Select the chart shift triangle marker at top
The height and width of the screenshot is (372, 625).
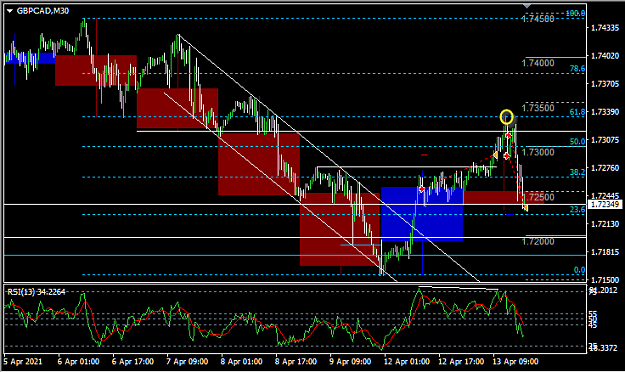coord(527,5)
